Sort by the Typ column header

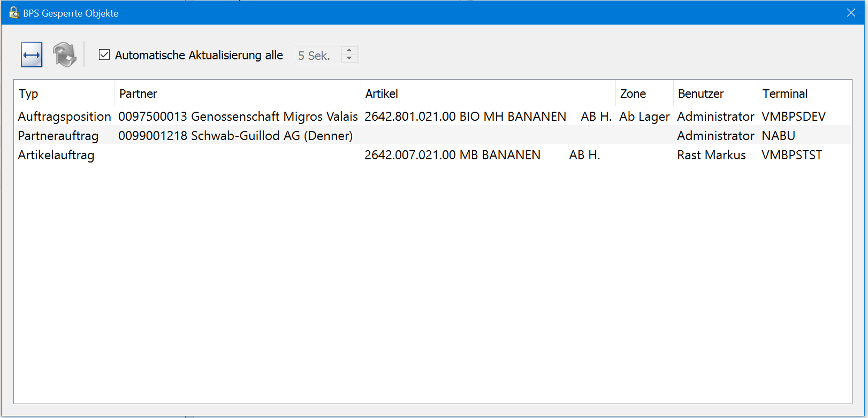29,94
